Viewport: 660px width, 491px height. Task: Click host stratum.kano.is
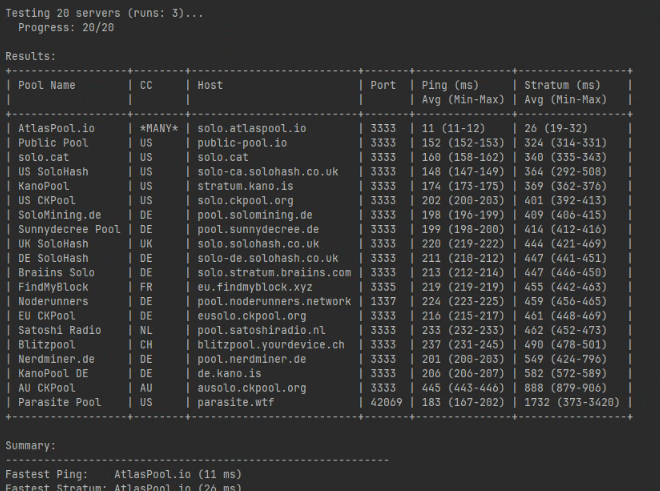[x=245, y=186]
